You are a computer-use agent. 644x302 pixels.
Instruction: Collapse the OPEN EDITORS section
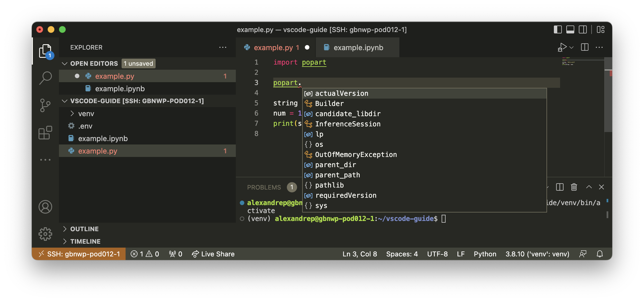pyautogui.click(x=64, y=63)
